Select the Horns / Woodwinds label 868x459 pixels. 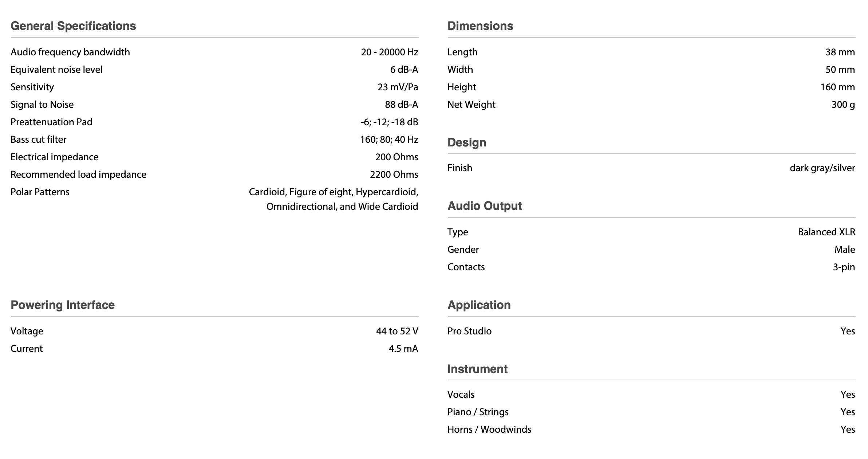(489, 429)
